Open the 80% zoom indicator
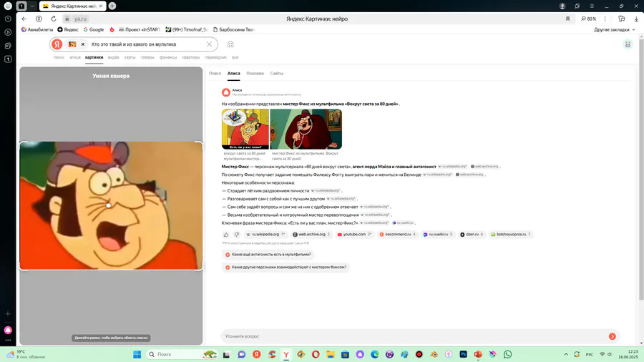Screen dimensions: 644x362 pyautogui.click(x=589, y=19)
